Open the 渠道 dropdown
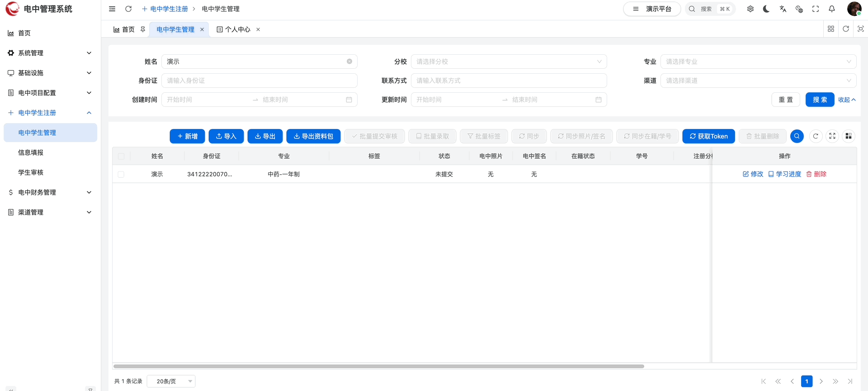The height and width of the screenshot is (391, 868). tap(758, 81)
